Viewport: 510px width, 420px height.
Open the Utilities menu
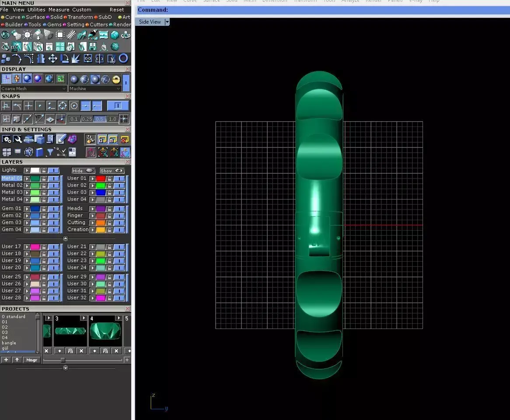[x=36, y=10]
